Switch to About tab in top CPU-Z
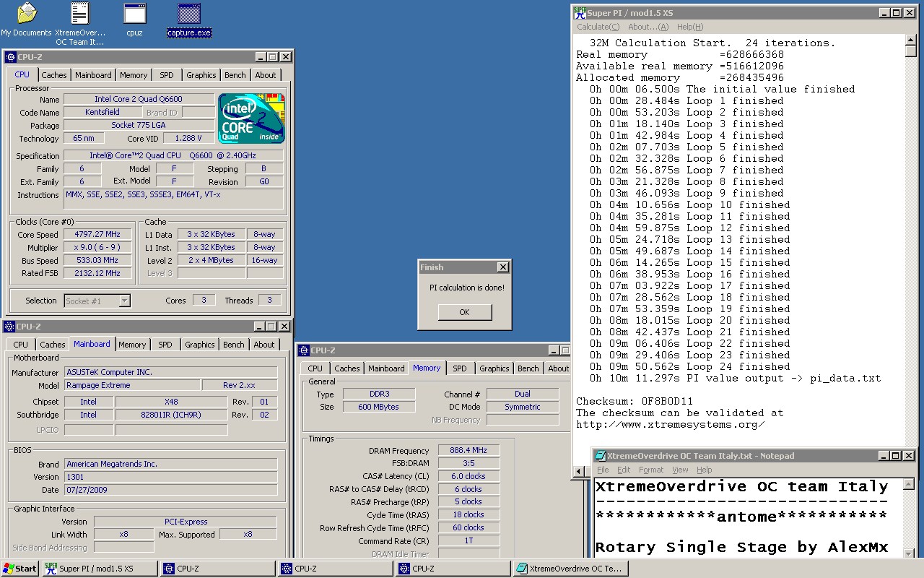 [x=266, y=75]
